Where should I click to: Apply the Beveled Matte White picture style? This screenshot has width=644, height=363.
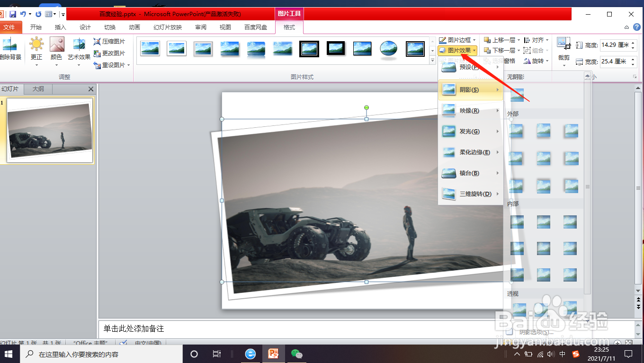click(x=177, y=48)
